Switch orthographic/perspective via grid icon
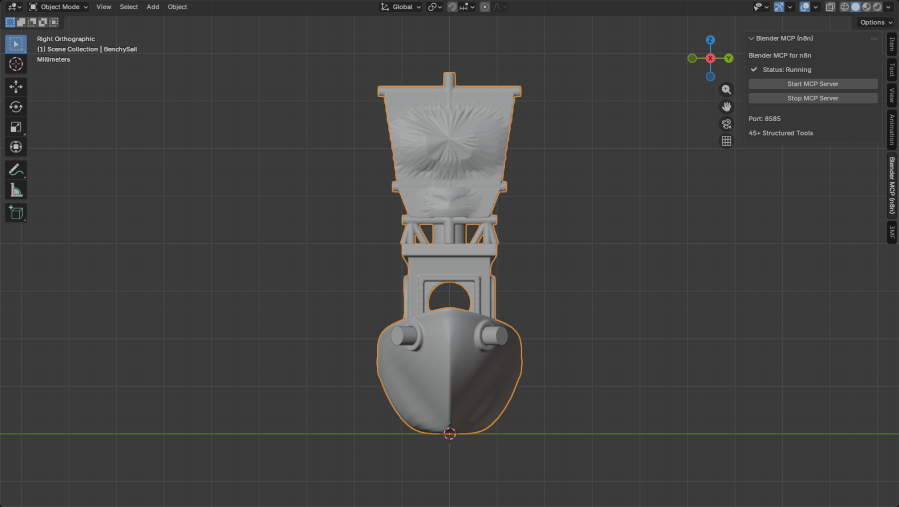 [x=726, y=141]
